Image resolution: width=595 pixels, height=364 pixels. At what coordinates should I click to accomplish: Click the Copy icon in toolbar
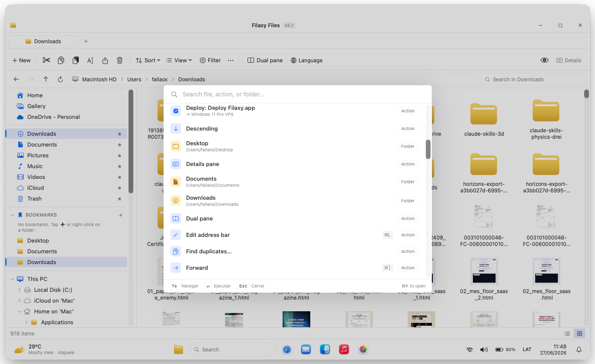[61, 60]
